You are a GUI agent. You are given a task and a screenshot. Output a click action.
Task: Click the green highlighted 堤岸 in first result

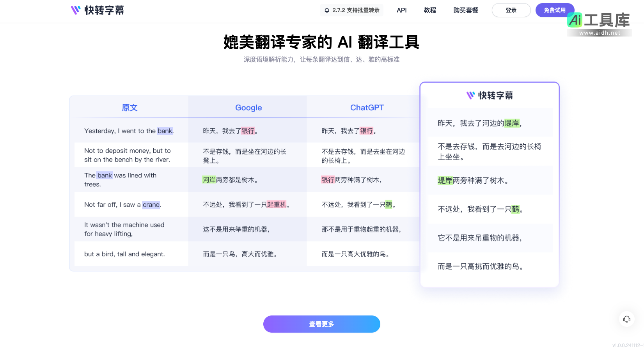tap(512, 124)
